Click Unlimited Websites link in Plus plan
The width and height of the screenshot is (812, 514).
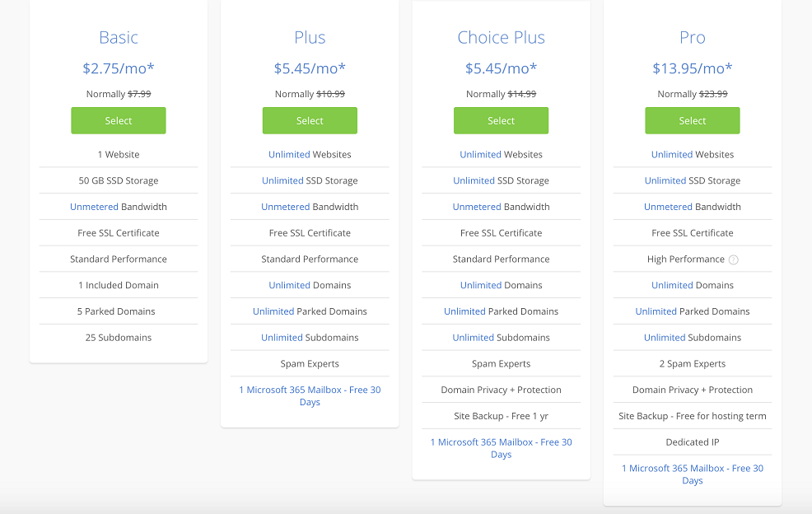click(289, 154)
